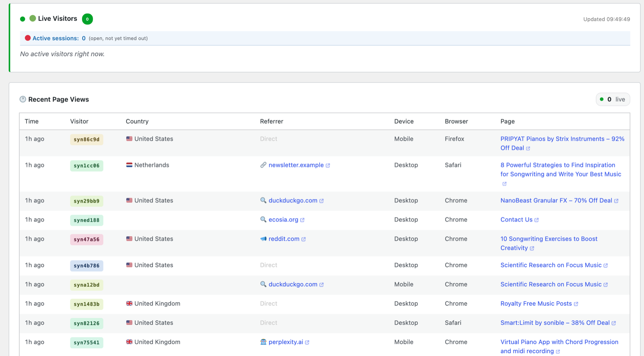
Task: Click the clock icon beside Recent Page Views
Action: 23,99
